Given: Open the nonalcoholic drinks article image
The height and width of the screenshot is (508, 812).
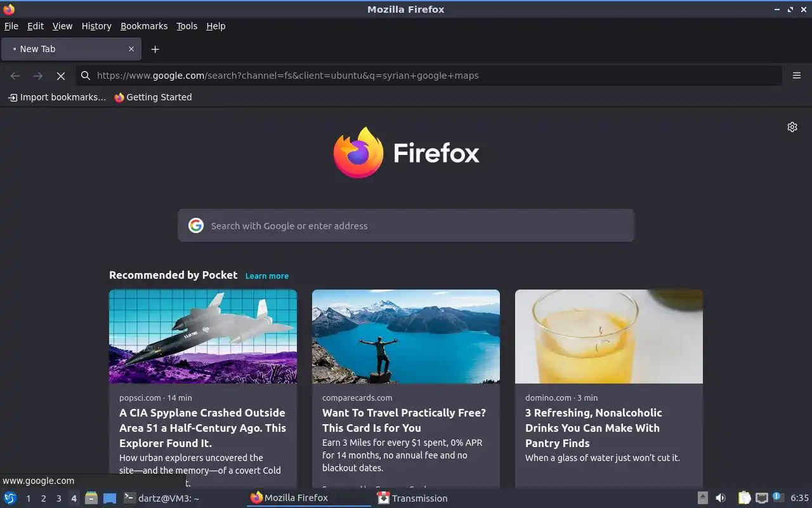Looking at the screenshot, I should coord(609,337).
